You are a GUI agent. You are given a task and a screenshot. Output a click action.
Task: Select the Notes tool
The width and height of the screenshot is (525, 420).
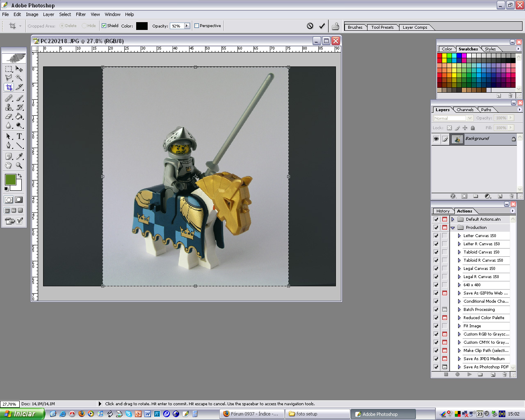(9, 156)
